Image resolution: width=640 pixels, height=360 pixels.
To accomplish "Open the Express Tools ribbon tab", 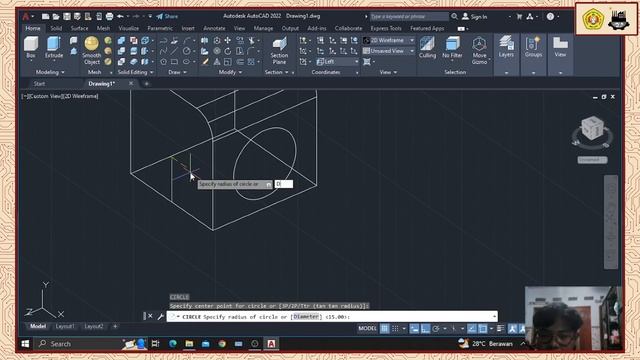I will point(386,28).
